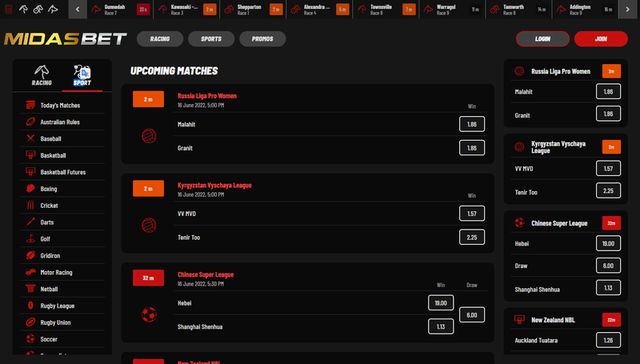Switch to the Sport sidebar tab
This screenshot has height=364, width=640.
click(82, 75)
